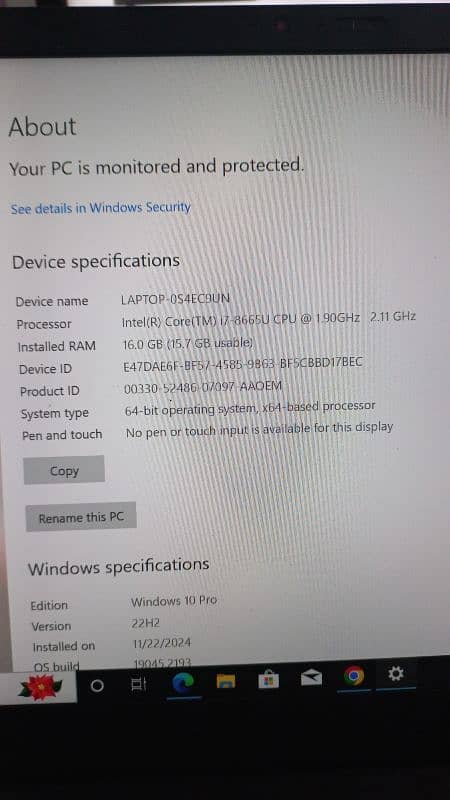Click the About page heading
450x800 pixels.
coord(42,127)
